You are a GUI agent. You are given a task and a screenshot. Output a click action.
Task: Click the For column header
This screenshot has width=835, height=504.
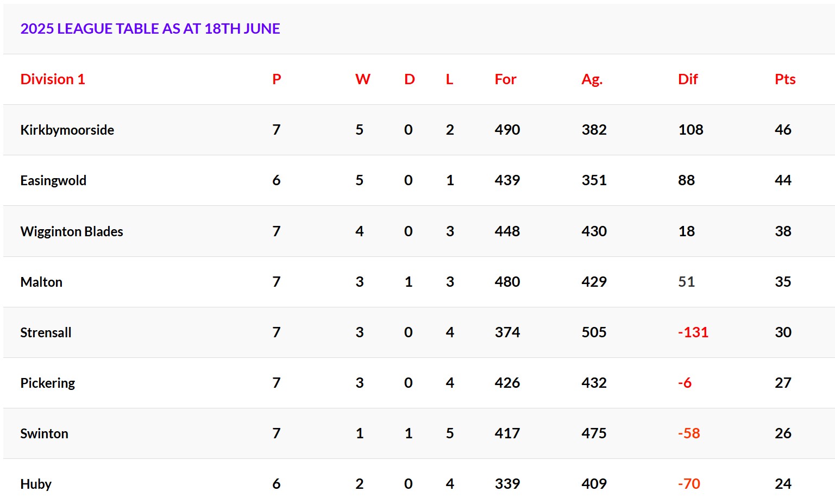(x=505, y=79)
